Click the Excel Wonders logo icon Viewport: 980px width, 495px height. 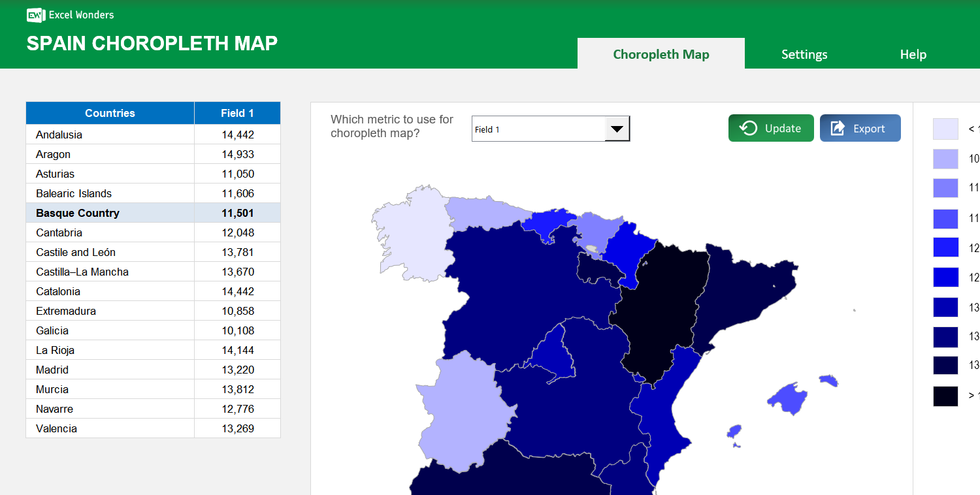click(35, 14)
